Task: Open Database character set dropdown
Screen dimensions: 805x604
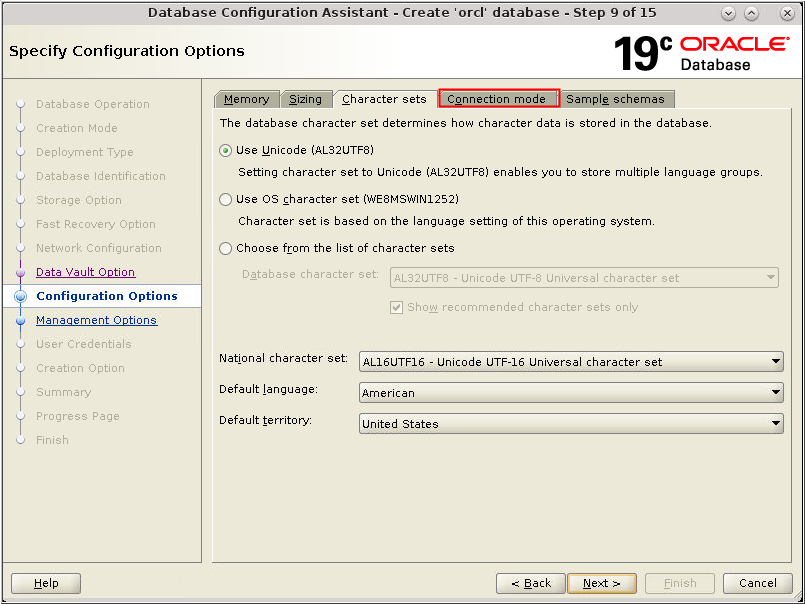Action: click(x=584, y=278)
